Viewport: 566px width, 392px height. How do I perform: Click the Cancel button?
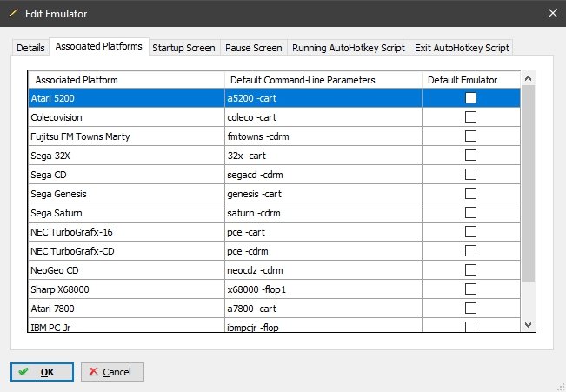click(112, 372)
